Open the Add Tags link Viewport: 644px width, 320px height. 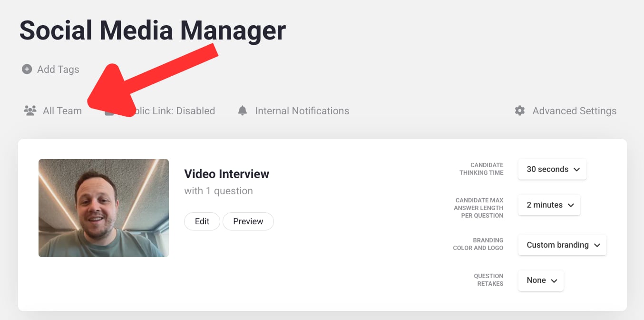pyautogui.click(x=51, y=69)
